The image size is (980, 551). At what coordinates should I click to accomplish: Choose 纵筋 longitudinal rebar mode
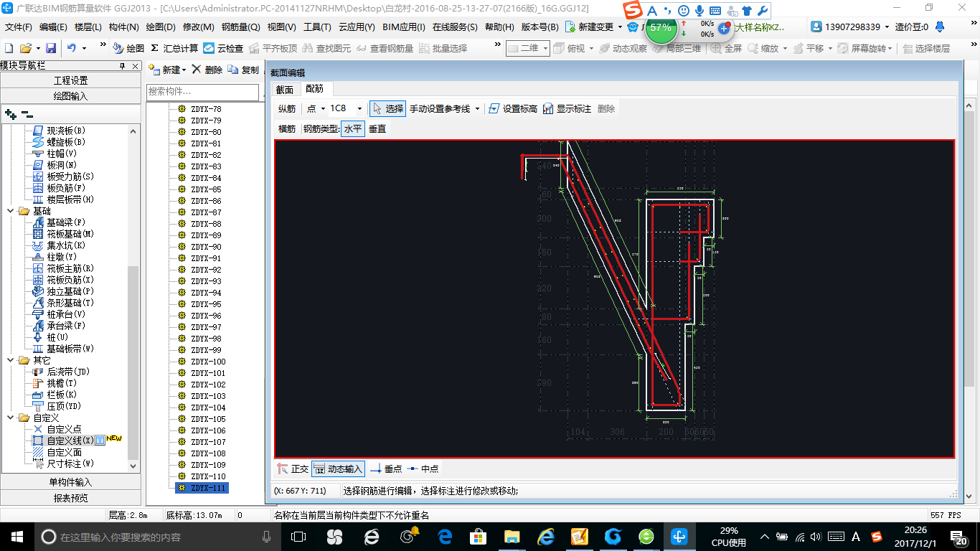(x=286, y=108)
